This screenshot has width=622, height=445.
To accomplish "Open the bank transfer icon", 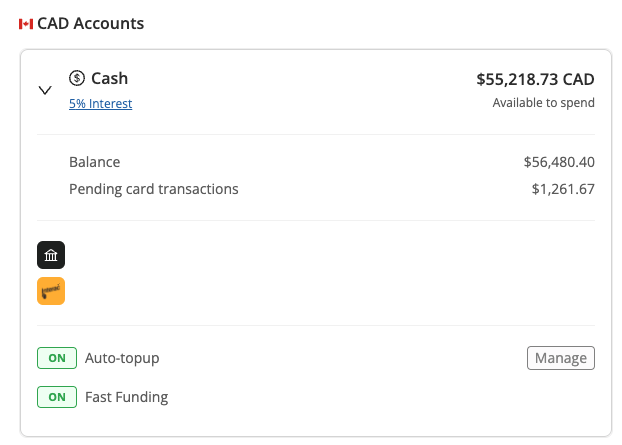I will click(x=51, y=255).
